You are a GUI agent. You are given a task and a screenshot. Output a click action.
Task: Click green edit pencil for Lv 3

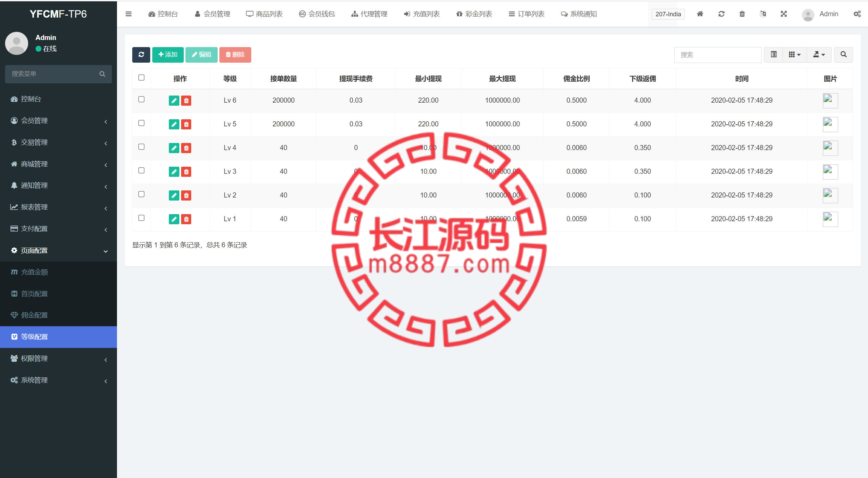174,171
